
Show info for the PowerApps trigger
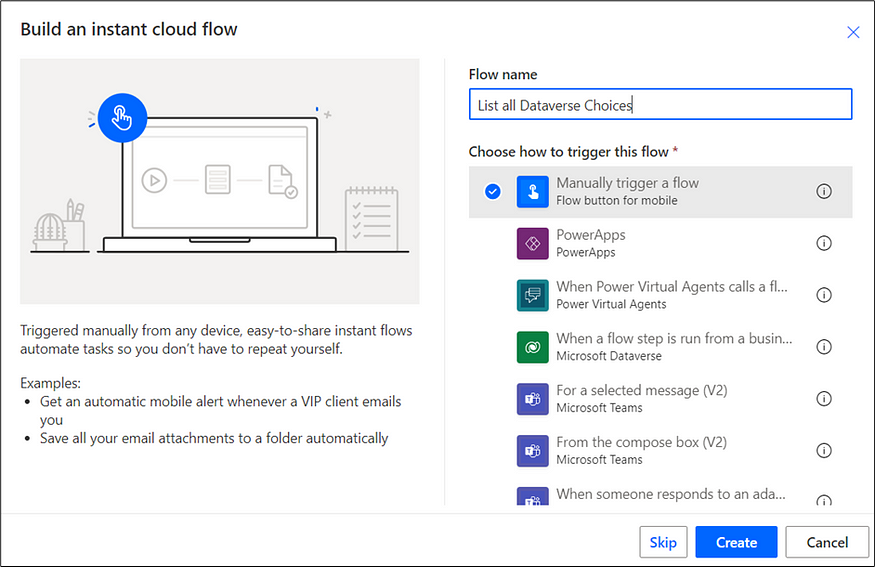tap(824, 243)
